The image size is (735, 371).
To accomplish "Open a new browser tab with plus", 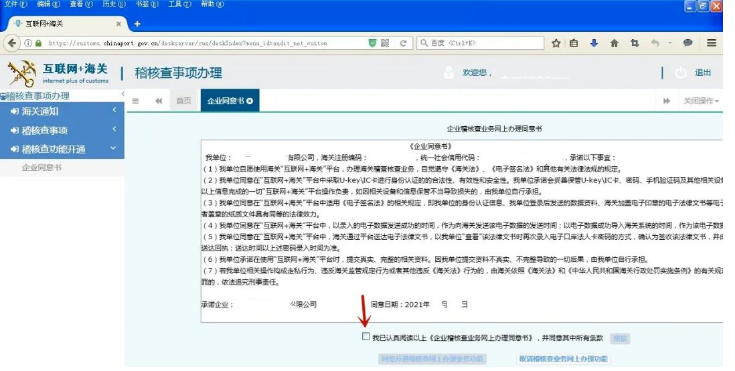I will coord(137,24).
